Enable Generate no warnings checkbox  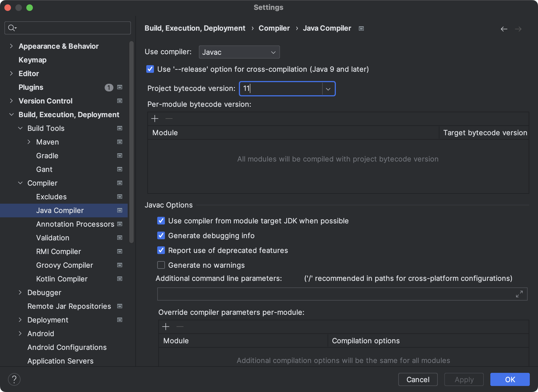pyautogui.click(x=161, y=265)
